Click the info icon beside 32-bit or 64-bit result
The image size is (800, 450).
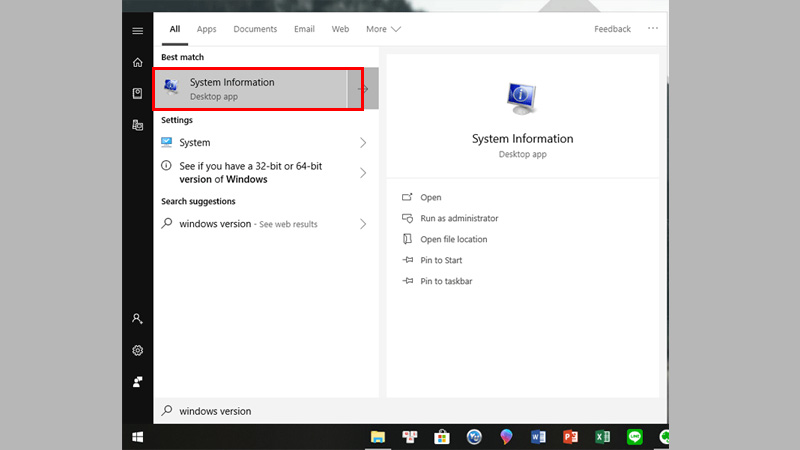pos(166,165)
